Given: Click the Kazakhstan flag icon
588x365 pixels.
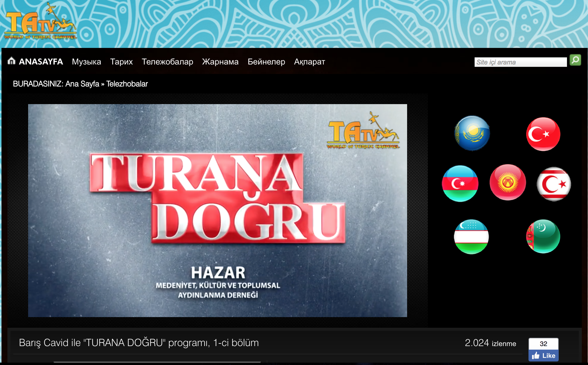Looking at the screenshot, I should 472,133.
